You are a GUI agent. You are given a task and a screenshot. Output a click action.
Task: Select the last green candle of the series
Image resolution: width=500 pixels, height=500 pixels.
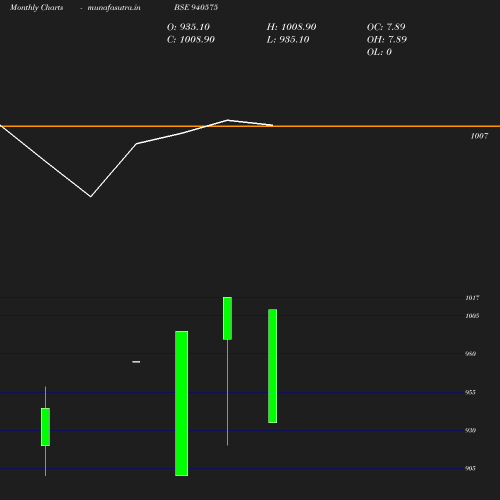[273, 366]
